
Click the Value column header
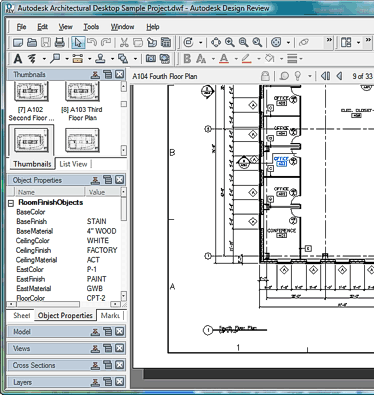[x=102, y=192]
